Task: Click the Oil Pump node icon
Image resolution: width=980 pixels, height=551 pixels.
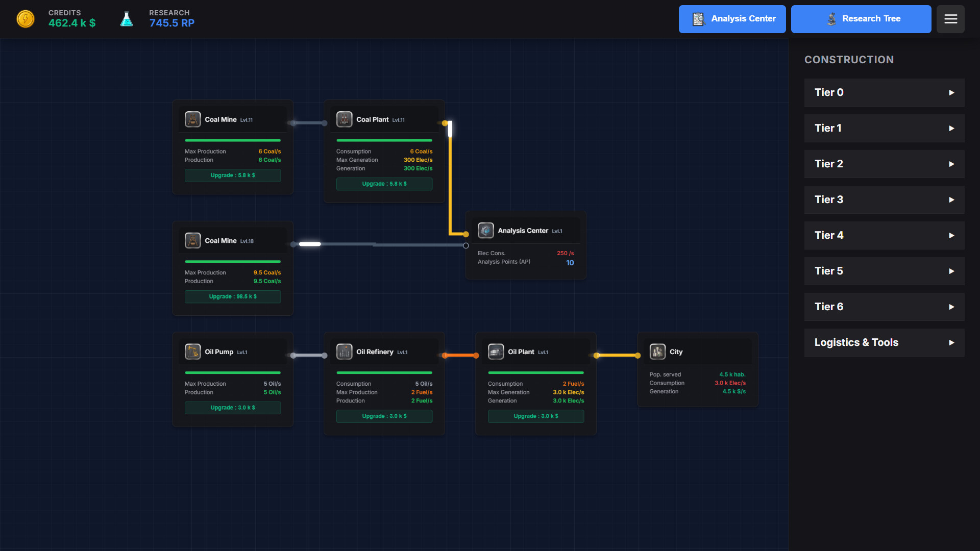Action: click(192, 352)
